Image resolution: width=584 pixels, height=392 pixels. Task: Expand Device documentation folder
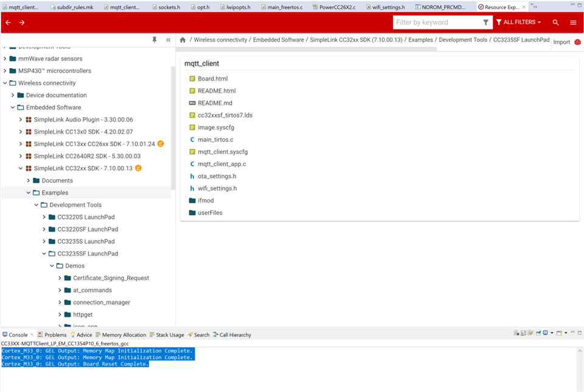click(13, 95)
